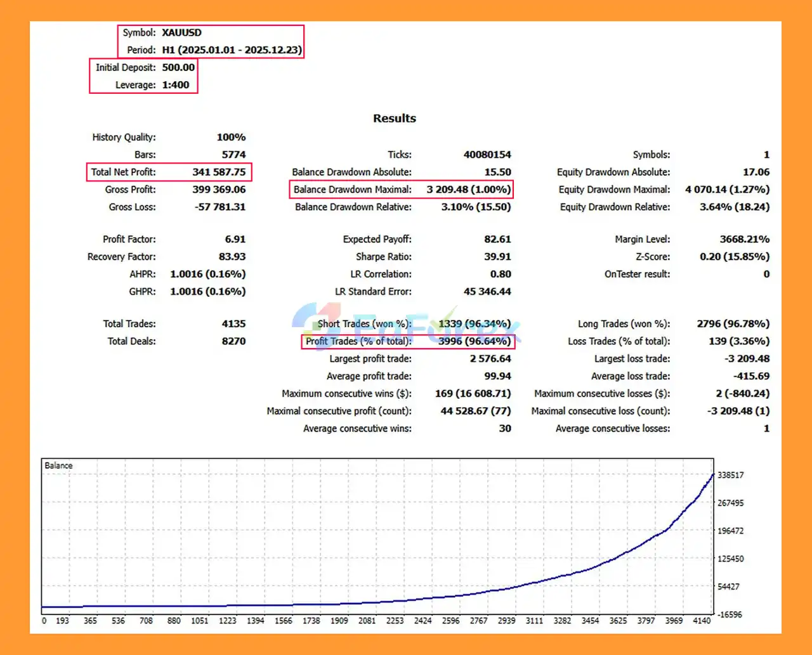Click the Margin Level value 3668.21%
Viewport: 812px width, 655px height.
pyautogui.click(x=744, y=239)
